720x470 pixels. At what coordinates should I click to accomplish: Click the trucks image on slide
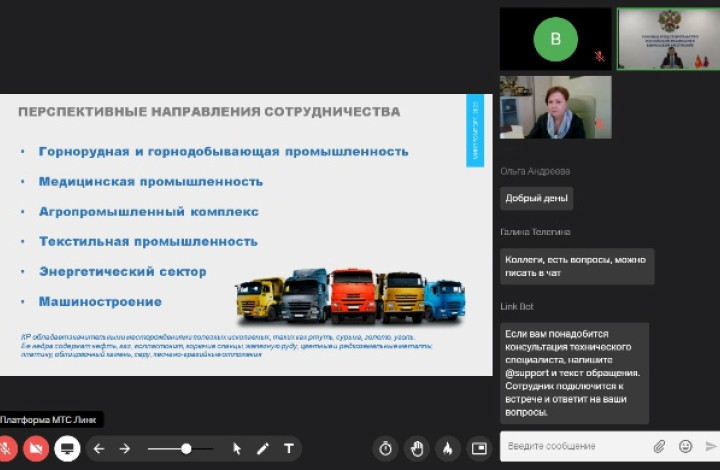pos(351,296)
